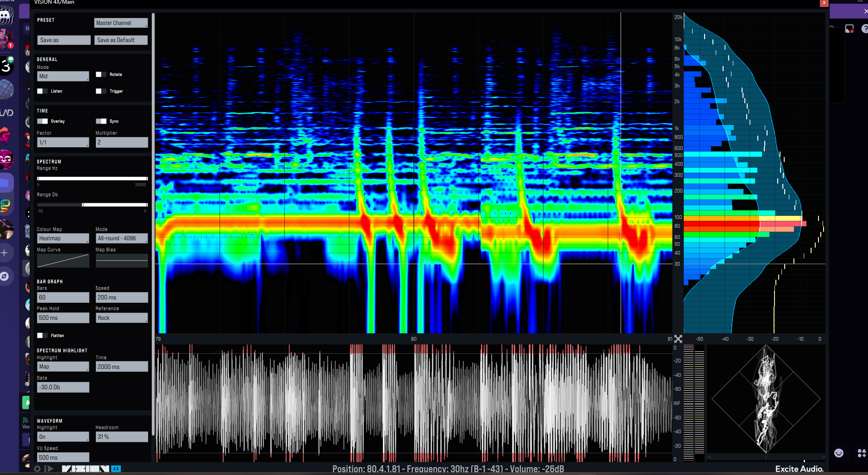Open the Discord inbox icon
Viewport: 868px width, 475px height.
[x=849, y=29]
